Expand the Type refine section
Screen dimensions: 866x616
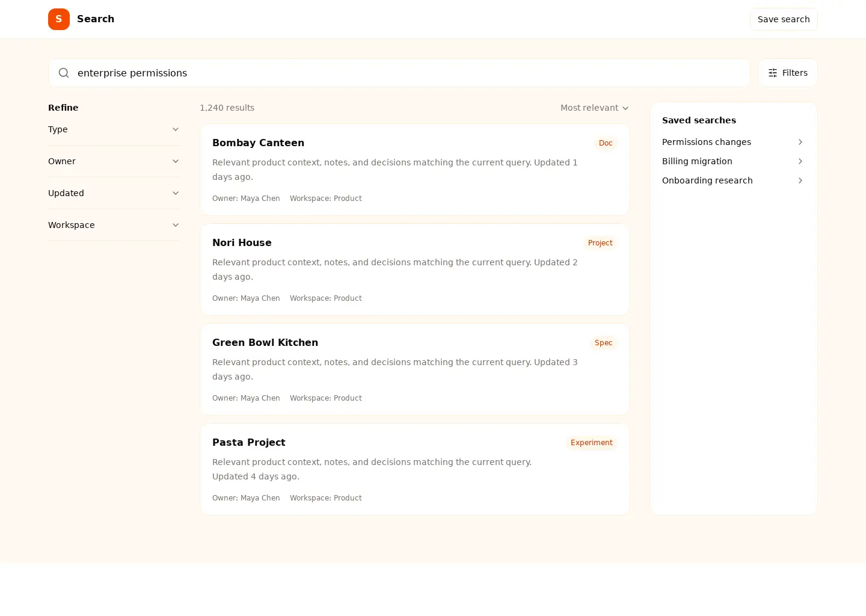114,129
